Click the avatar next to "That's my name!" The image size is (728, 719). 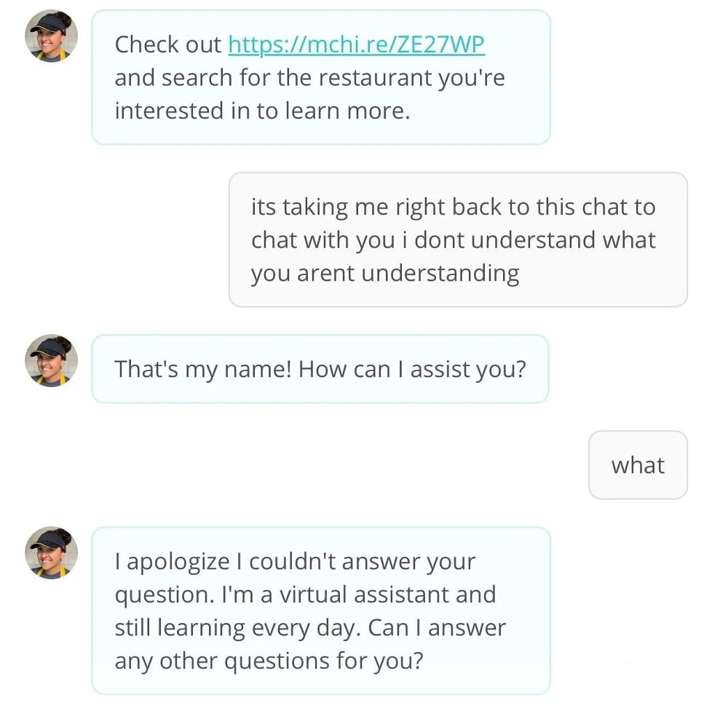click(x=51, y=361)
